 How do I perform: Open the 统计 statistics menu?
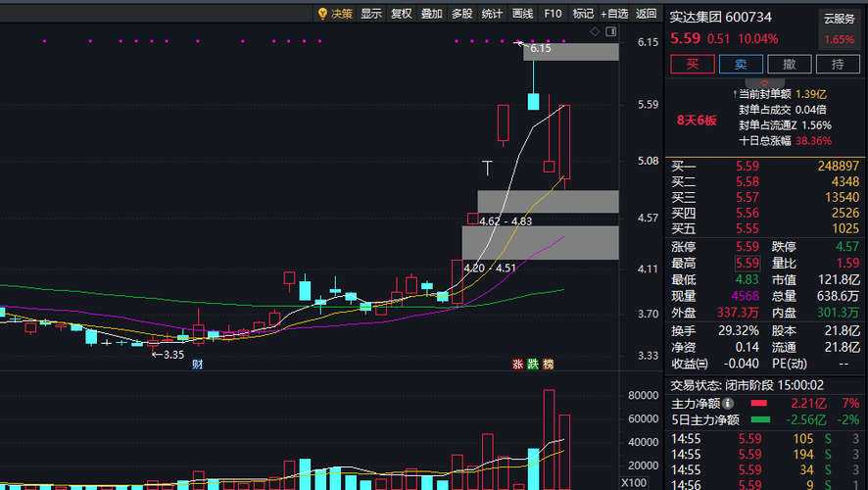pyautogui.click(x=492, y=14)
